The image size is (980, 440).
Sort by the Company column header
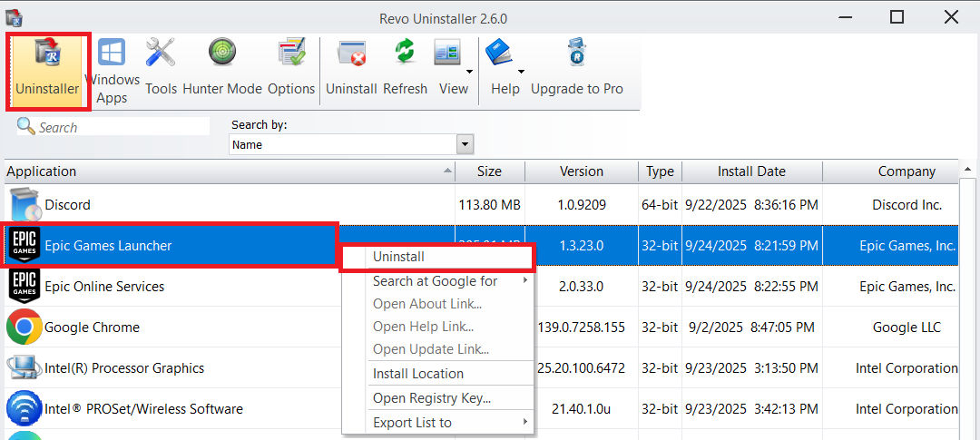tap(891, 171)
